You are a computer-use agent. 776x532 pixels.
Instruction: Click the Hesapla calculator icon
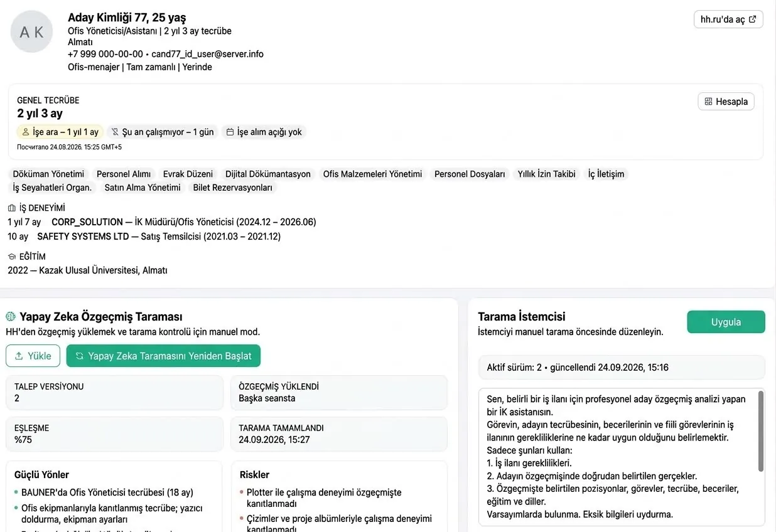(x=708, y=102)
